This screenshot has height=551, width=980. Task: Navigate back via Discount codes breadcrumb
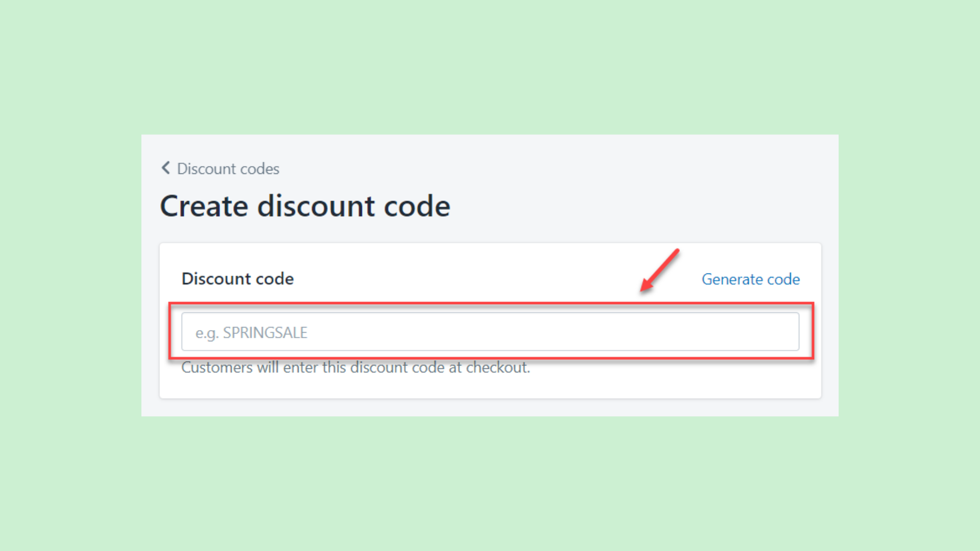pos(228,168)
